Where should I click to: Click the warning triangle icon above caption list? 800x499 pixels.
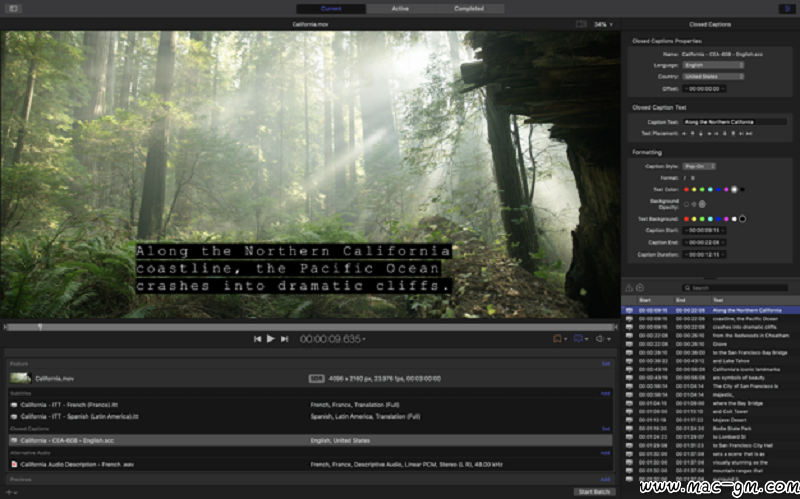pos(629,288)
